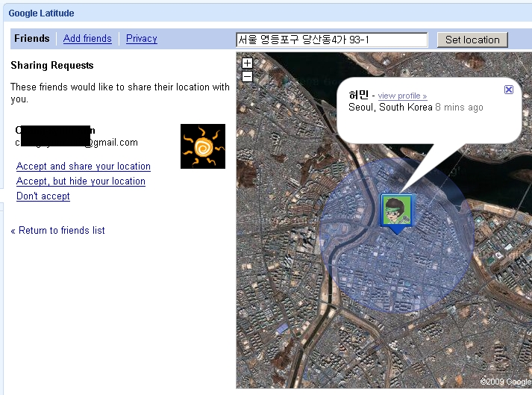Image resolution: width=532 pixels, height=395 pixels.
Task: Click the sun profile picture thumbnail
Action: 203,146
